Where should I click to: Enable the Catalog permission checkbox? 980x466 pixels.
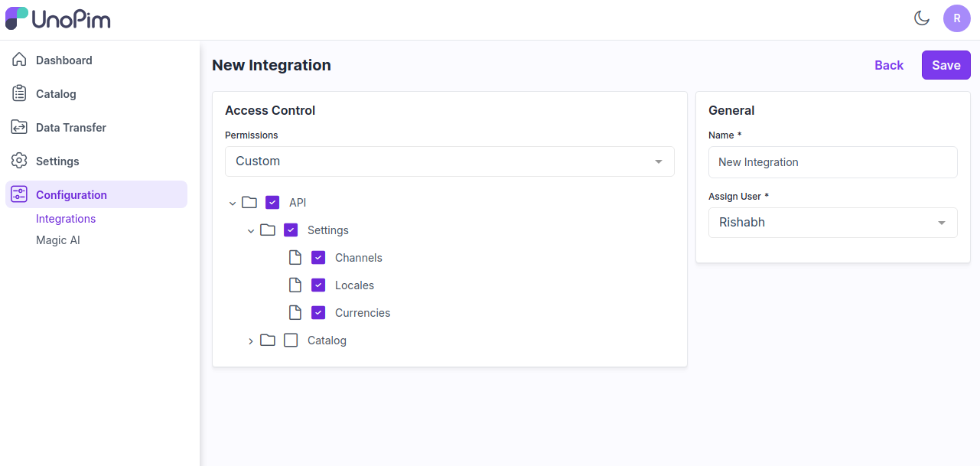pos(291,340)
